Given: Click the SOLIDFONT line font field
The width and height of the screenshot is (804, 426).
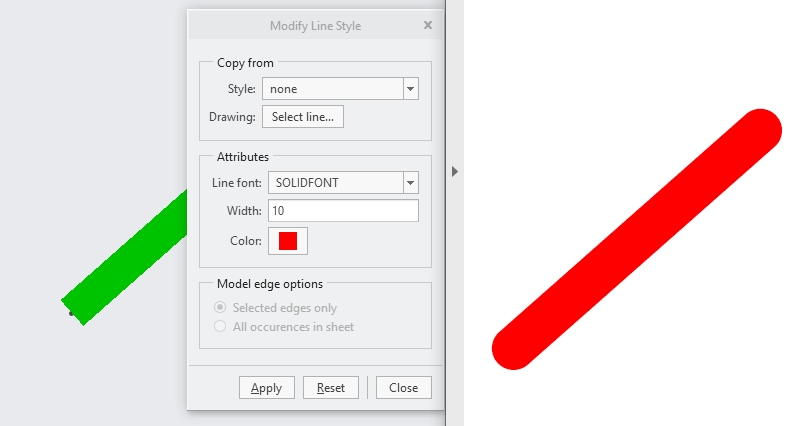Looking at the screenshot, I should click(332, 183).
